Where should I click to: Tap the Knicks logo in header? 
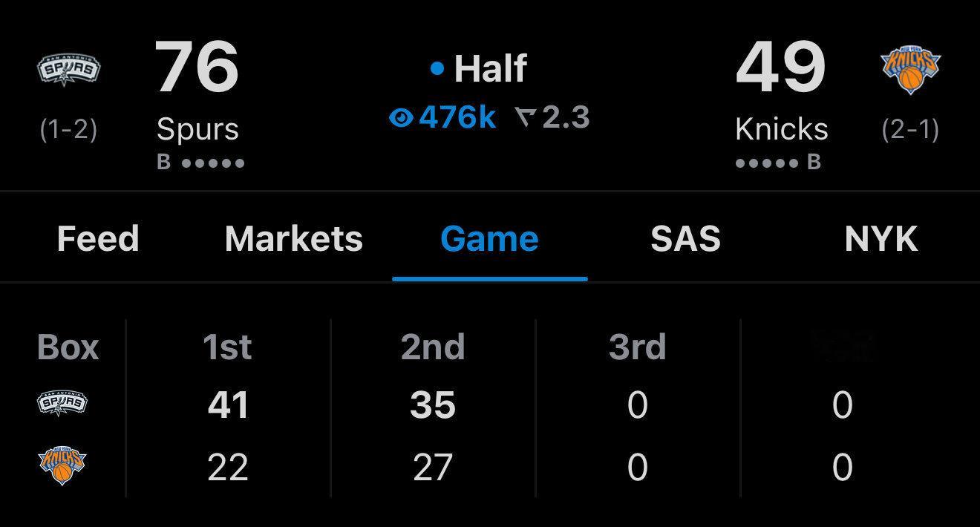click(x=910, y=70)
